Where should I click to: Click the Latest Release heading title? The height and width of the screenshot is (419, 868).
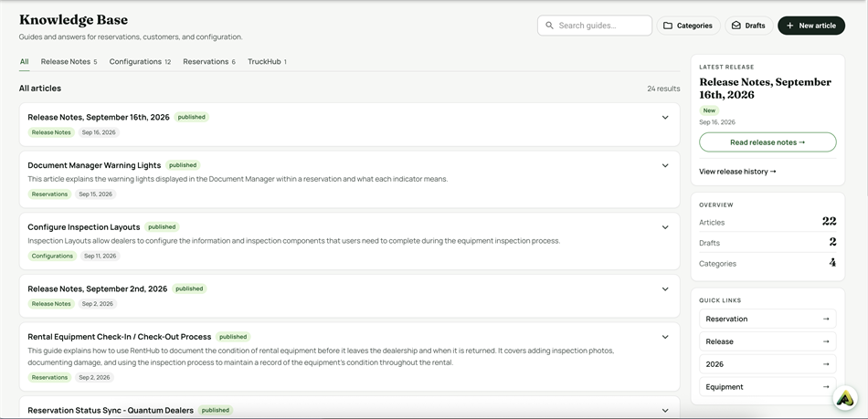[x=765, y=89]
